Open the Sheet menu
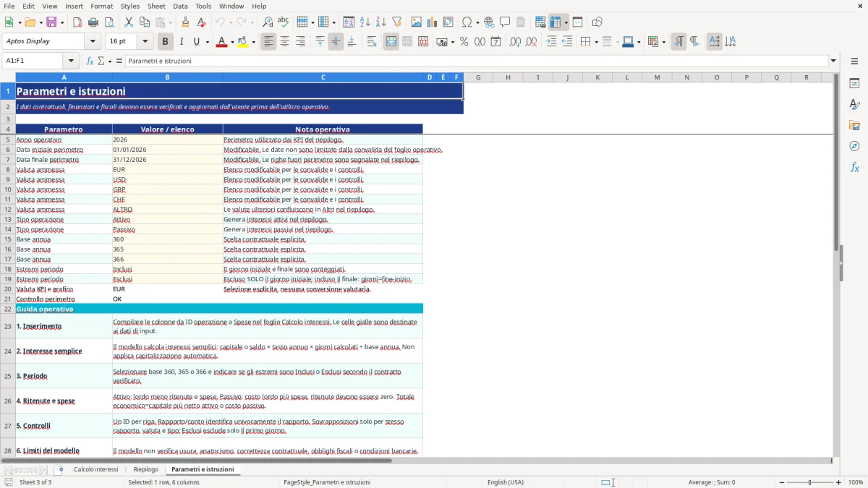The image size is (868, 488). tap(156, 6)
